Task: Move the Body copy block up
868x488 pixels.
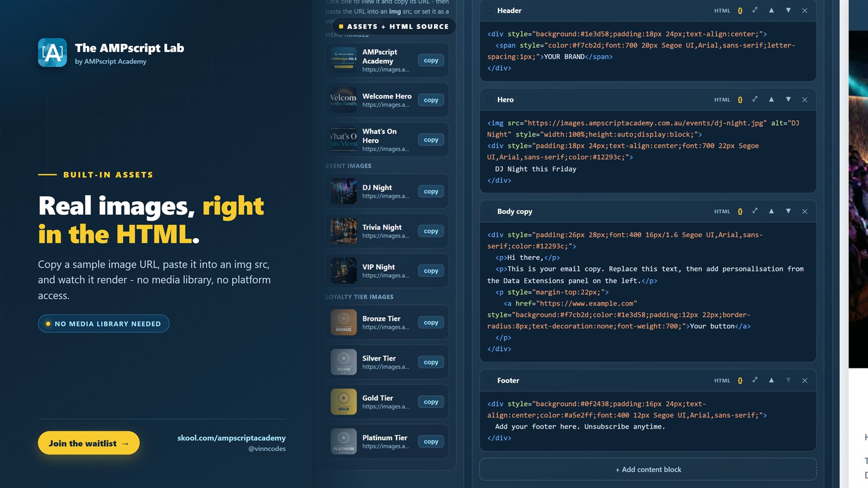Action: tap(771, 211)
